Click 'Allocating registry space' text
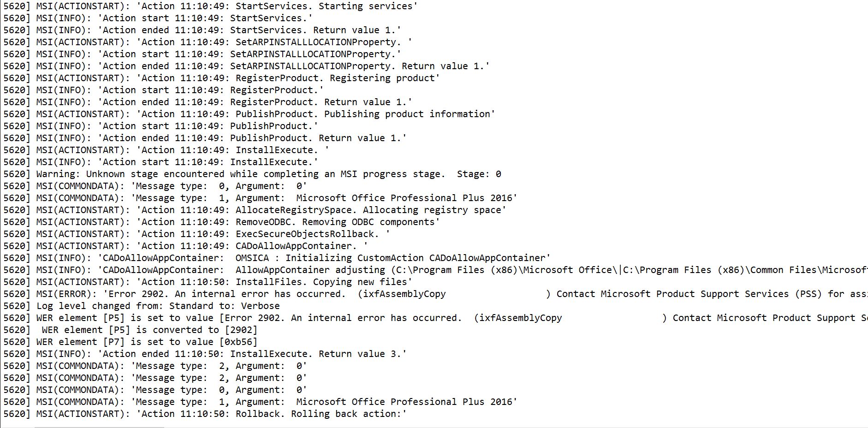This screenshot has width=868, height=428. point(432,210)
